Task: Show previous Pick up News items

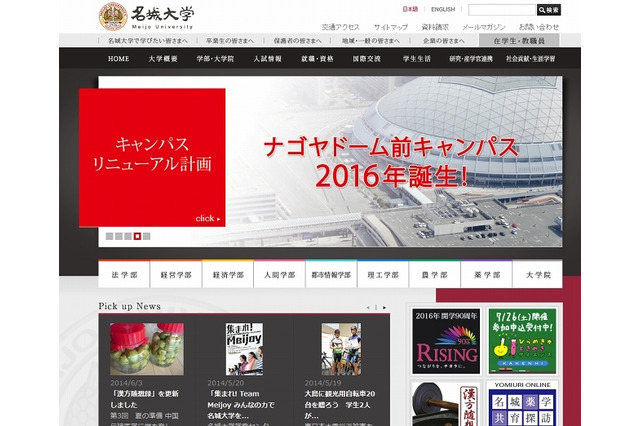Action: click(368, 308)
